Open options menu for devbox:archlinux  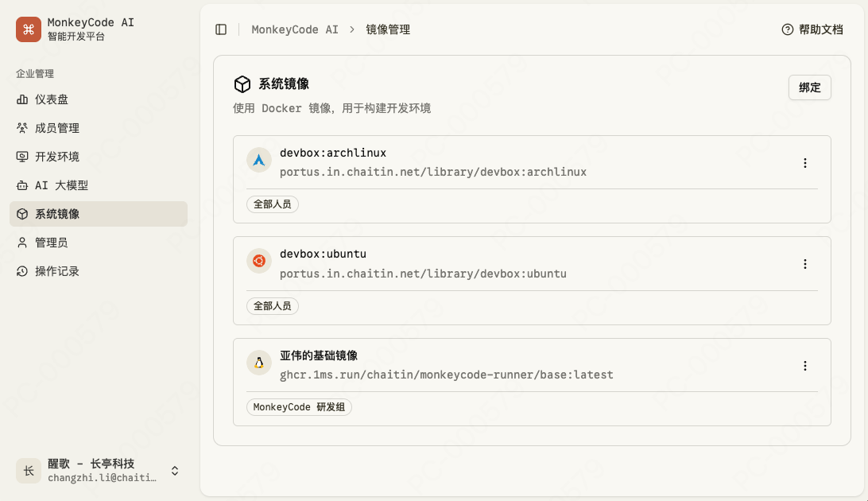[x=804, y=163]
